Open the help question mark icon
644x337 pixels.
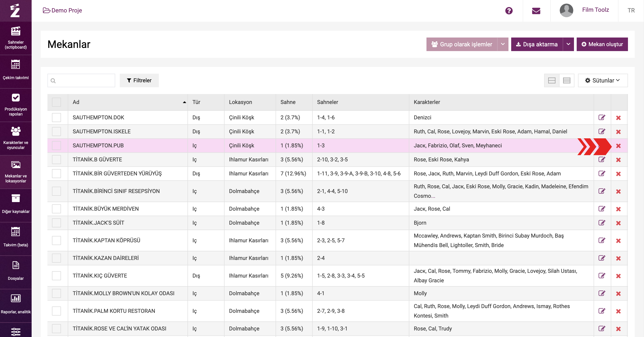509,11
